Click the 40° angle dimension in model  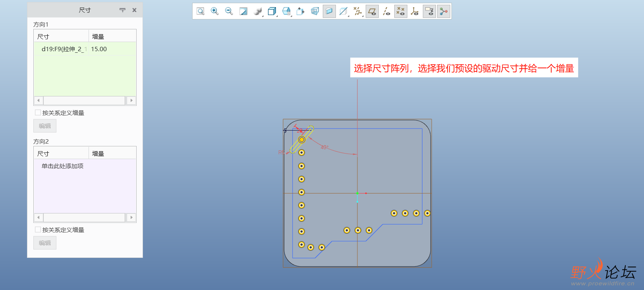[325, 147]
